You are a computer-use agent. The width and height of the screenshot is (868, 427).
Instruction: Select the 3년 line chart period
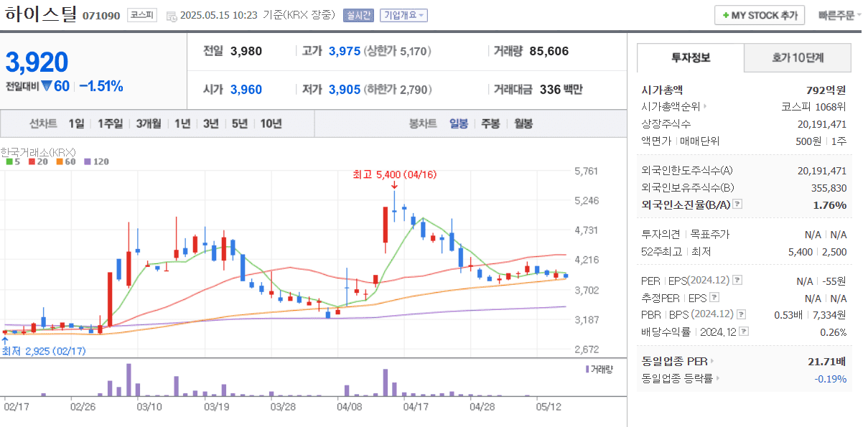[x=211, y=123]
